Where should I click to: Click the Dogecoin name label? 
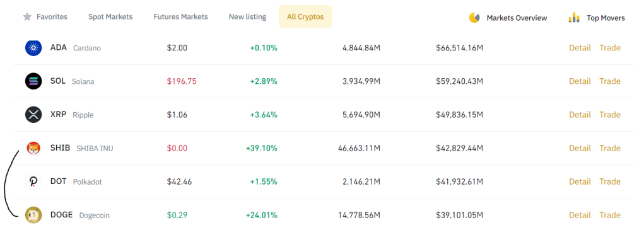click(x=95, y=216)
